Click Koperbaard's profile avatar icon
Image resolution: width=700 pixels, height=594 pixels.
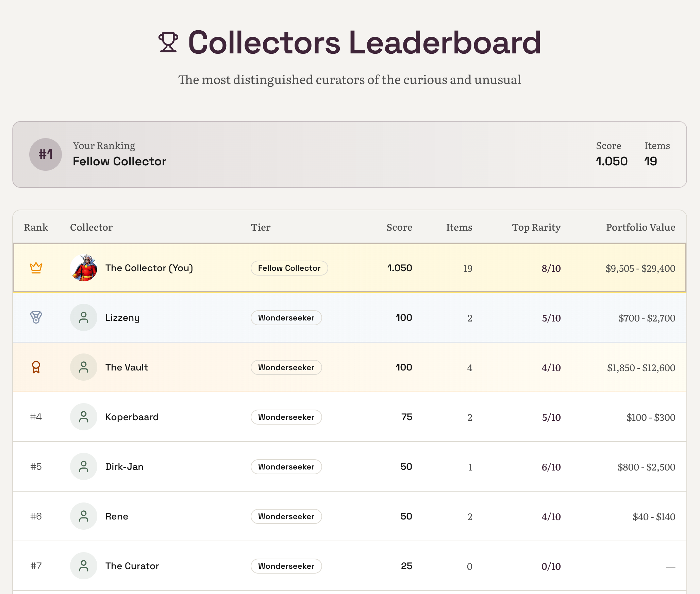[84, 417]
